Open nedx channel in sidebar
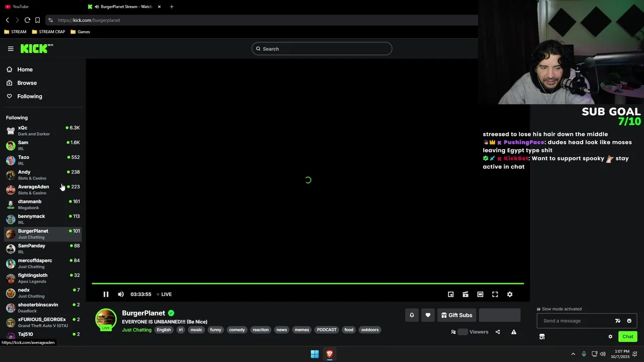 [x=43, y=293]
